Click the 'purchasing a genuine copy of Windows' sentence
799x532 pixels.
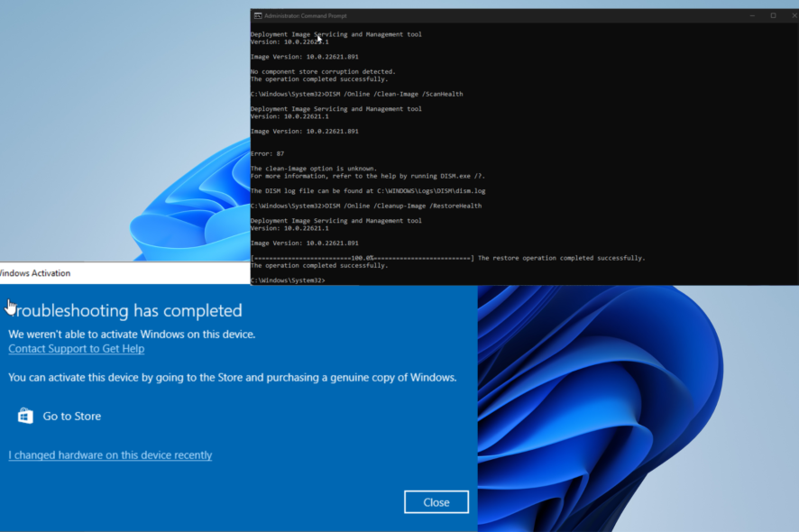coord(233,378)
